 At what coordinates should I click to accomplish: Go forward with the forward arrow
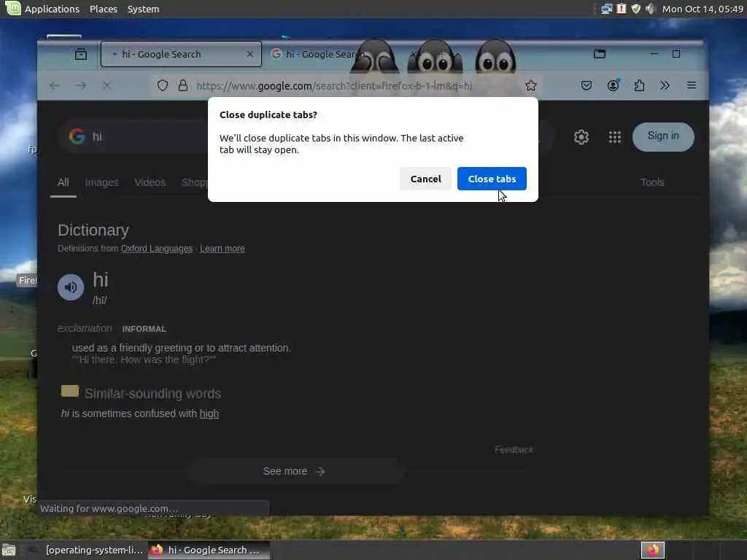coord(81,86)
